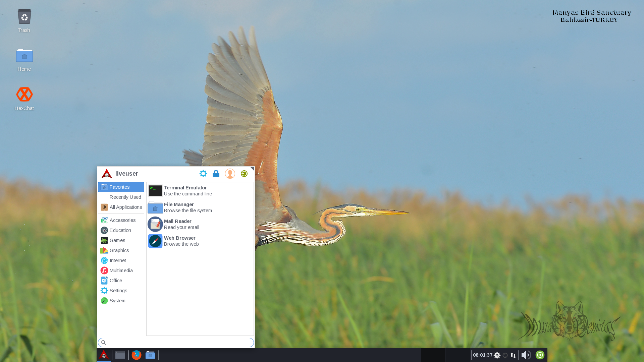Open the Settings category
The image size is (644, 362).
(x=121, y=291)
